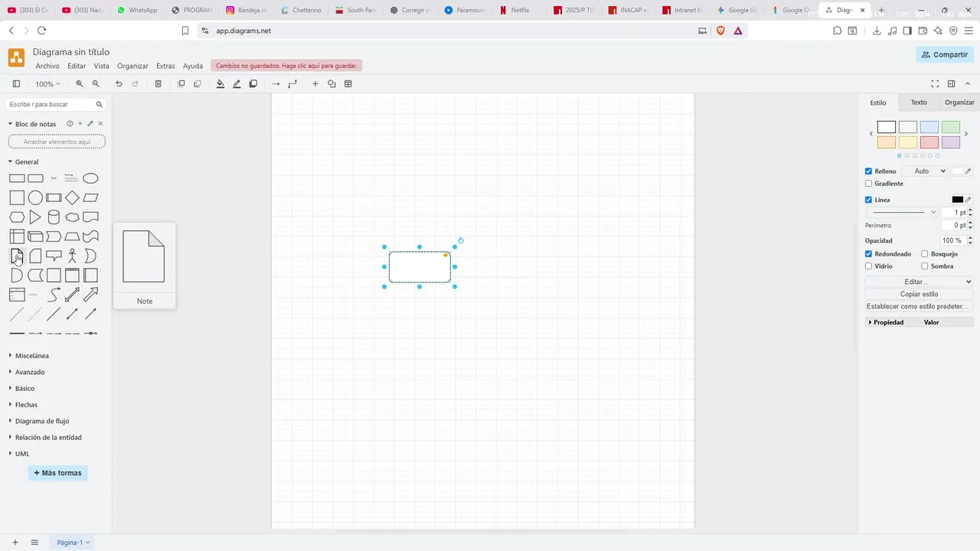Image resolution: width=980 pixels, height=551 pixels.
Task: Select the actor stick figure shape
Action: [72, 256]
